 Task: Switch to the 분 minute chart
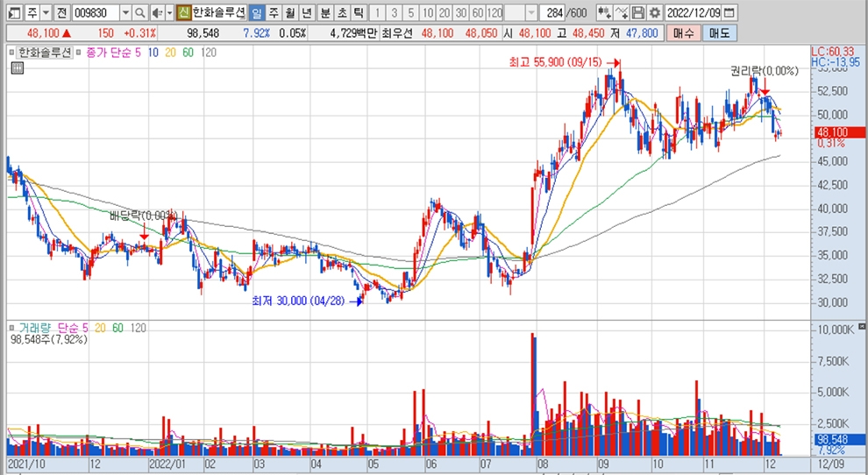(325, 12)
